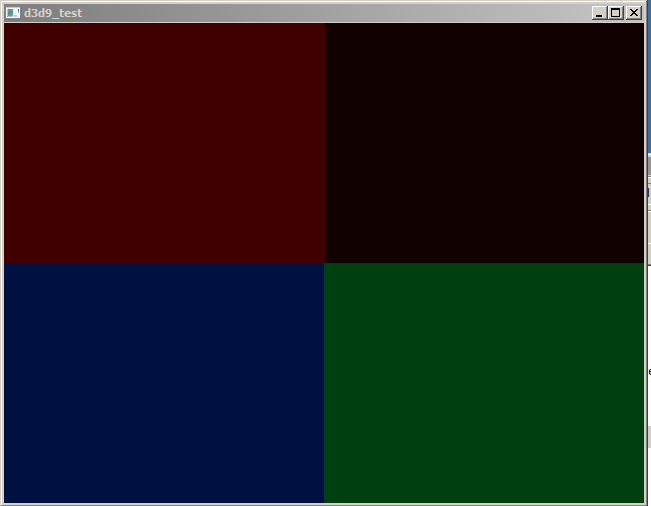Click the d3d9_test window system icon
Image resolution: width=651 pixels, height=506 pixels.
click(13, 13)
